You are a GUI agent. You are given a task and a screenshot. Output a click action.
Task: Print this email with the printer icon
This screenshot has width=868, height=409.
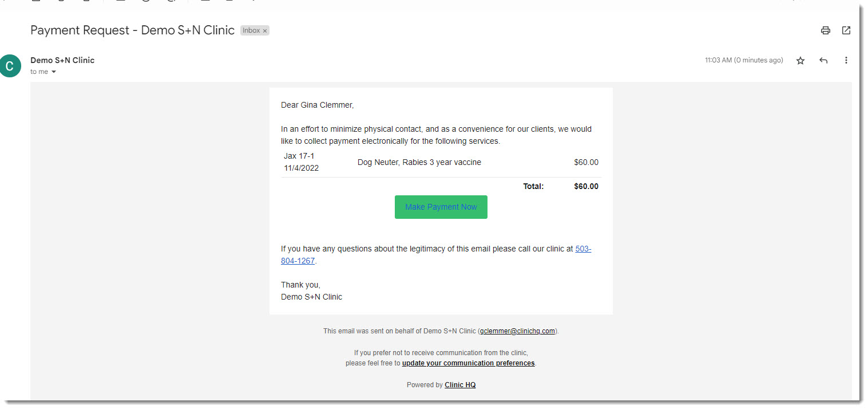coord(825,30)
